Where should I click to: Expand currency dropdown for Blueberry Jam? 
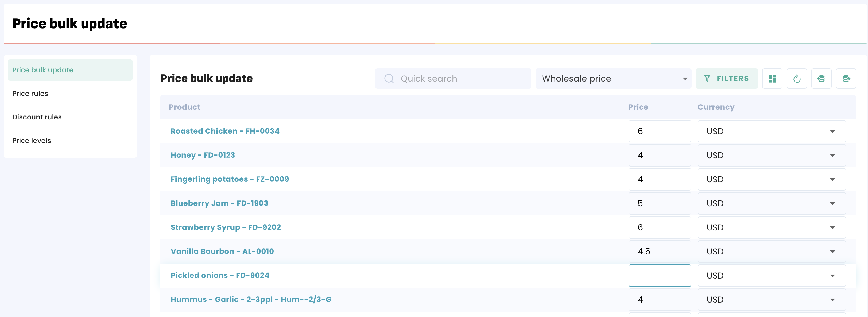click(771, 203)
